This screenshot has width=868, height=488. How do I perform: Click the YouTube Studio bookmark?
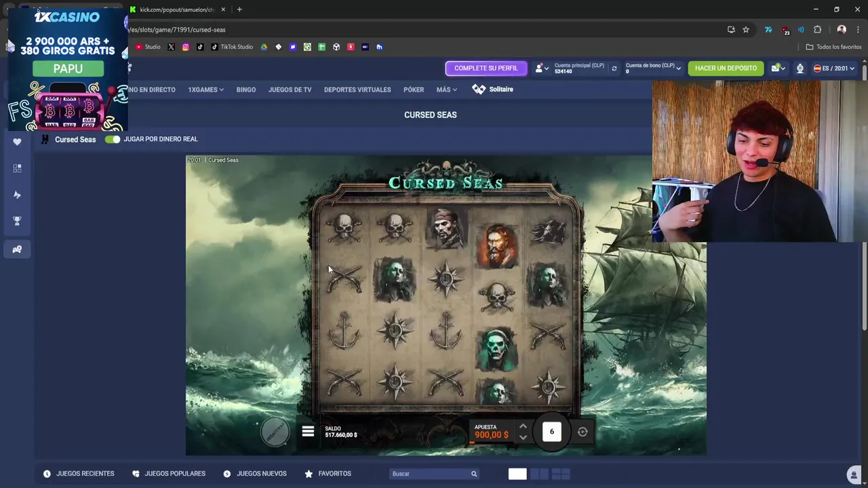tap(148, 47)
